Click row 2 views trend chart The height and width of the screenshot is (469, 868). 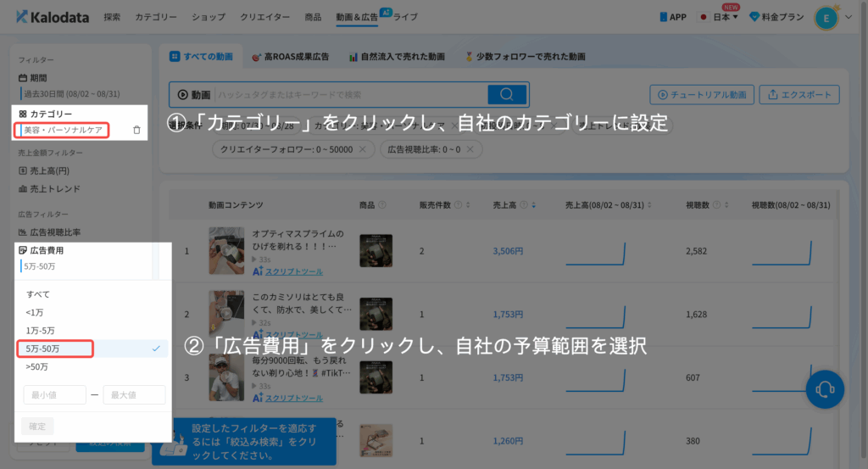pyautogui.click(x=782, y=317)
